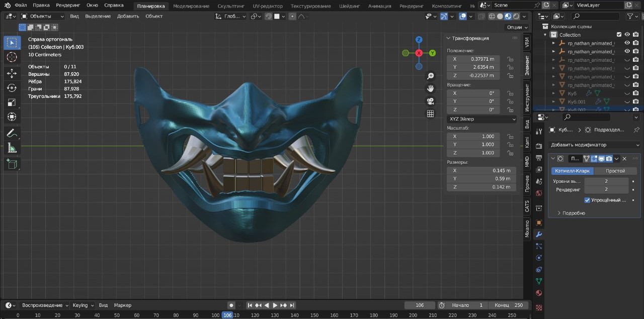Toggle camera view icon in viewport
Screen dimensions: 644x319
pos(431,101)
